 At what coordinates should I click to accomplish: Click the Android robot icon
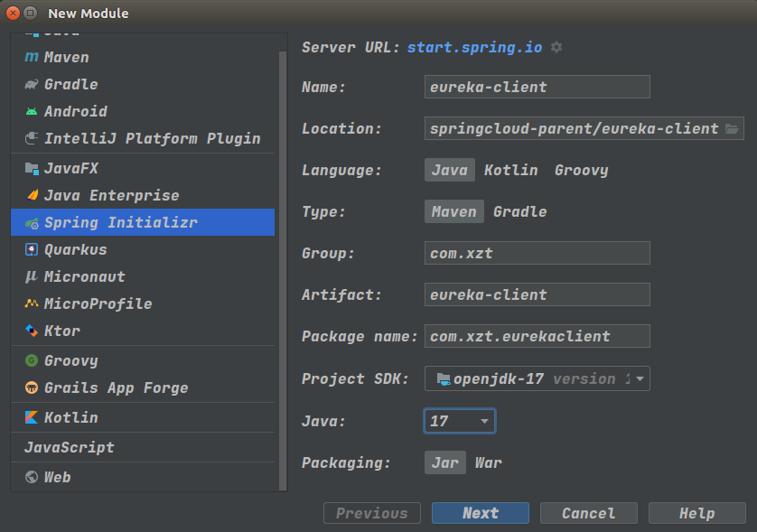32,111
